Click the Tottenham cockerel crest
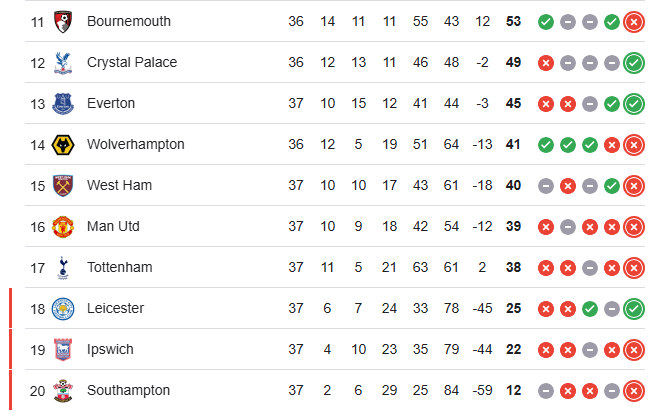 coord(64,267)
